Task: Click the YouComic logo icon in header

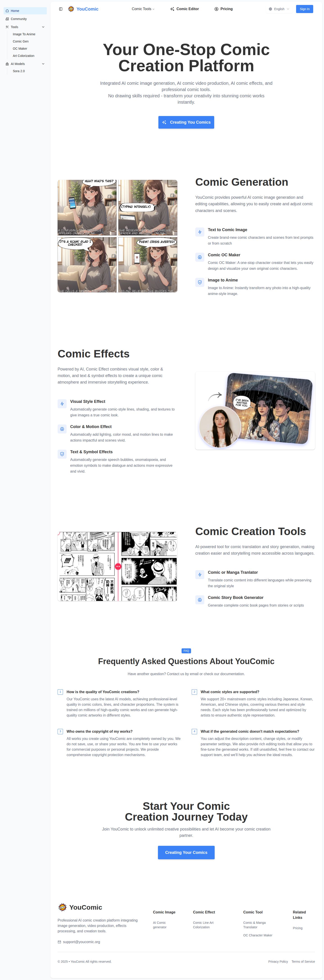Action: click(x=71, y=9)
